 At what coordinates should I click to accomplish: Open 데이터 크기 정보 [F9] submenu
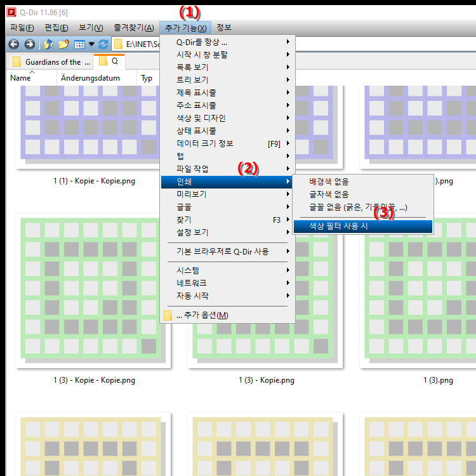tap(227, 143)
